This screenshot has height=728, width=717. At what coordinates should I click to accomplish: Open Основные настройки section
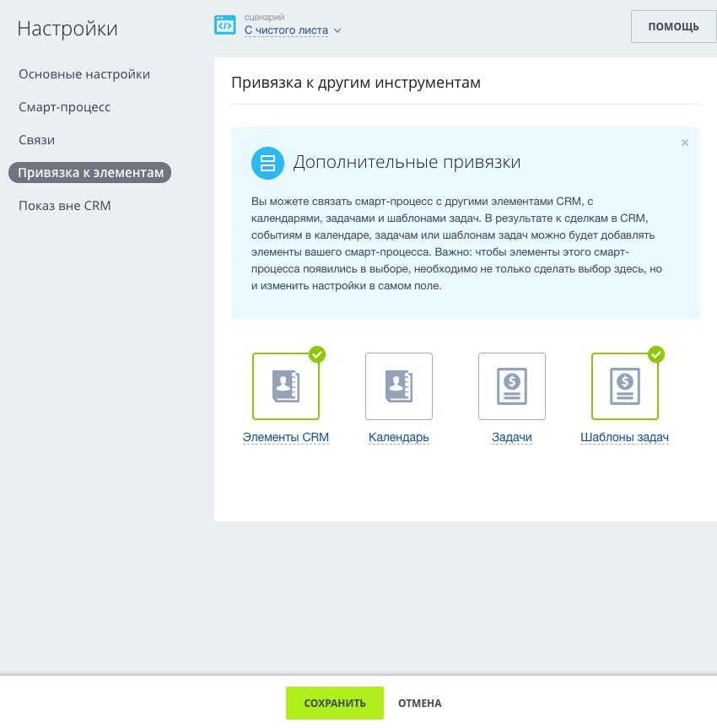(x=84, y=74)
